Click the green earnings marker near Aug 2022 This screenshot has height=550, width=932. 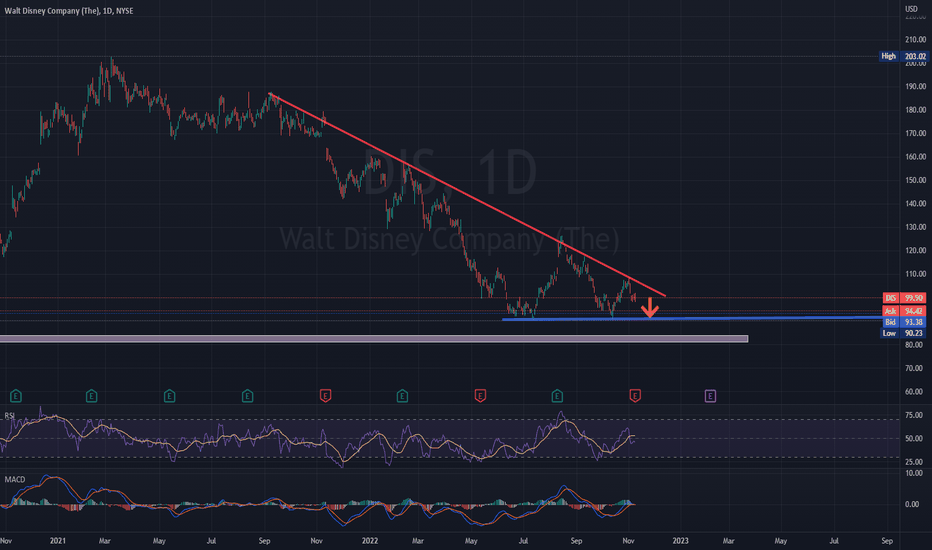click(557, 395)
